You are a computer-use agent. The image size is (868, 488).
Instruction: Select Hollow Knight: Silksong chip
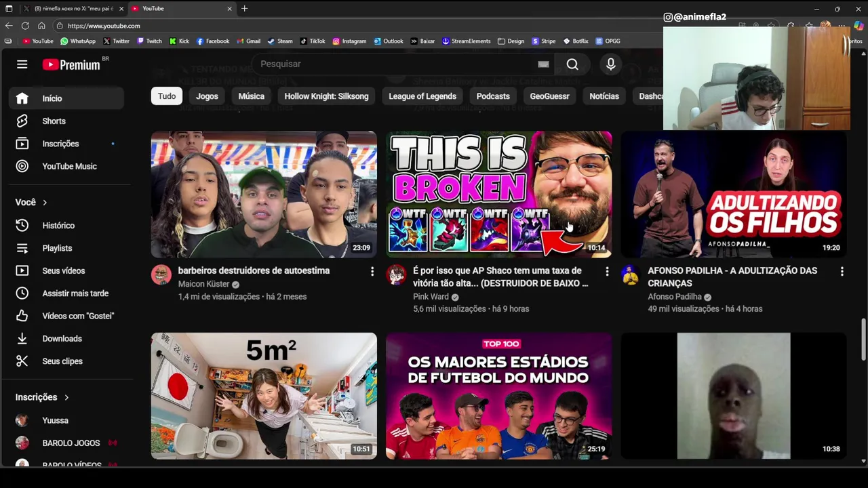coord(326,96)
